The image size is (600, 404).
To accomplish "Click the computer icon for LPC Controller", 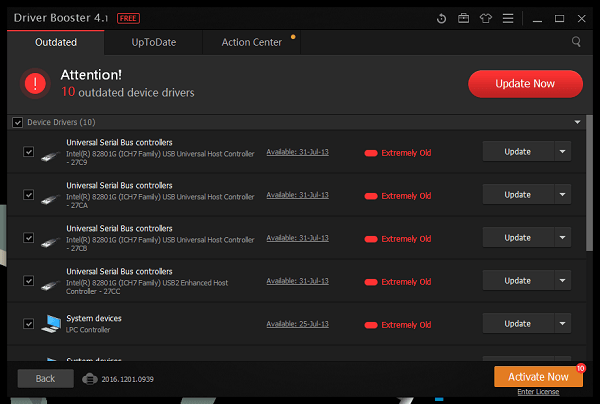I will pos(51,324).
